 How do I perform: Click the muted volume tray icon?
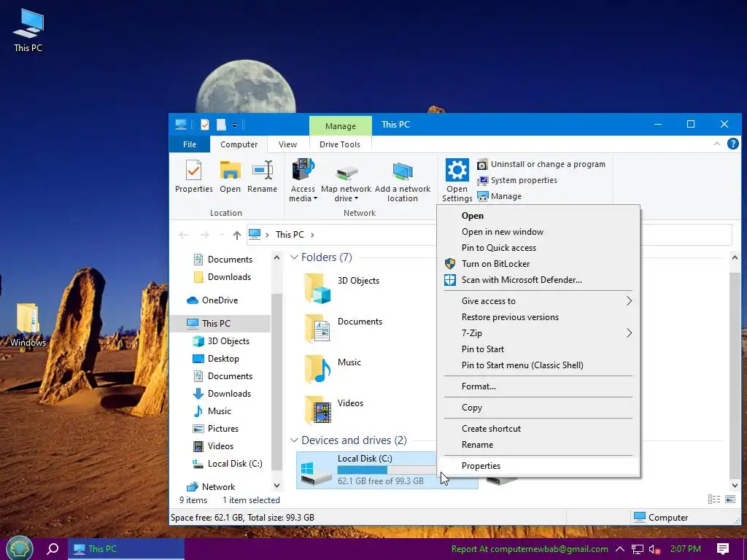(x=655, y=549)
